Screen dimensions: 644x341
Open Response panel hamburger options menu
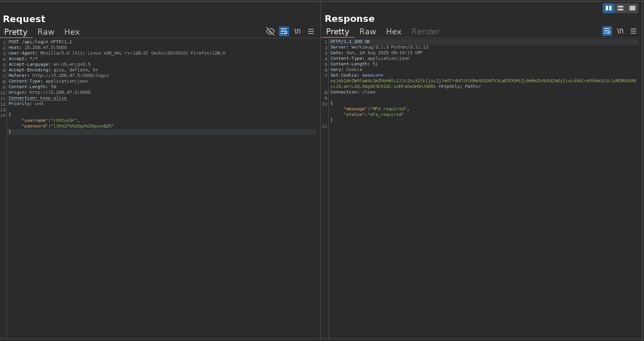click(633, 31)
